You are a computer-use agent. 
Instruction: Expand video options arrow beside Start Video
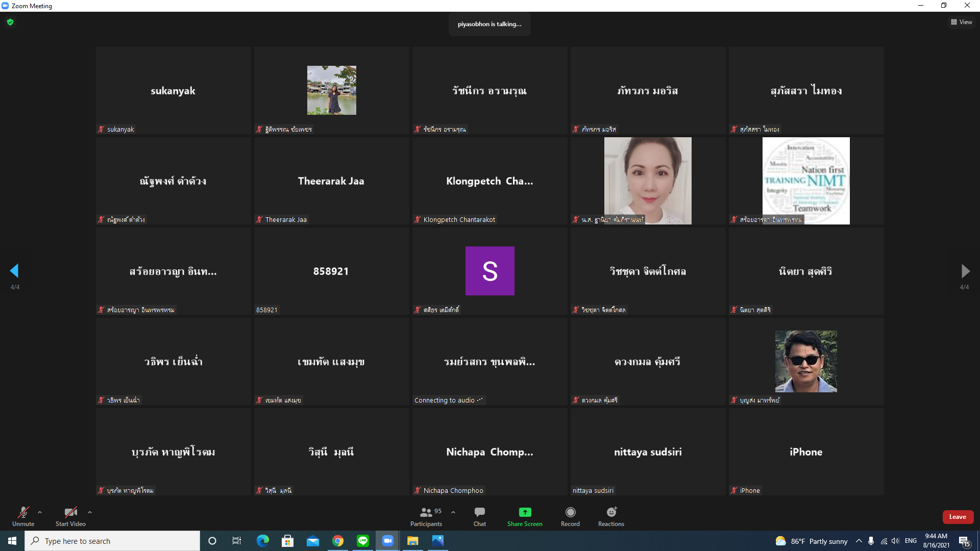coord(90,512)
